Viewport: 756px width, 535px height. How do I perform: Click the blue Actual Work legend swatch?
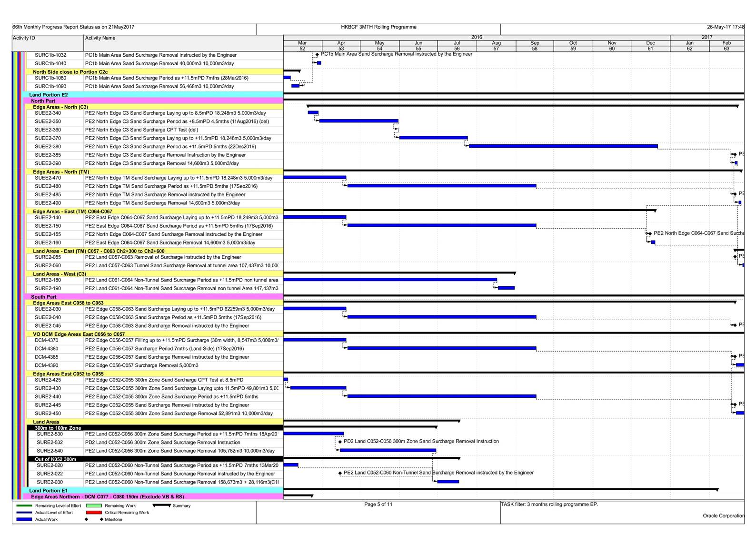point(24,519)
